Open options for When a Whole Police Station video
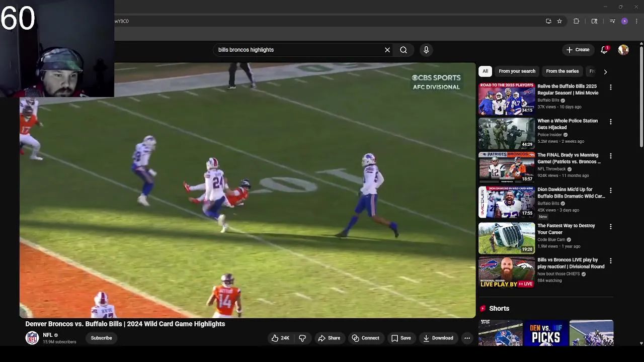644x362 pixels. (x=611, y=122)
